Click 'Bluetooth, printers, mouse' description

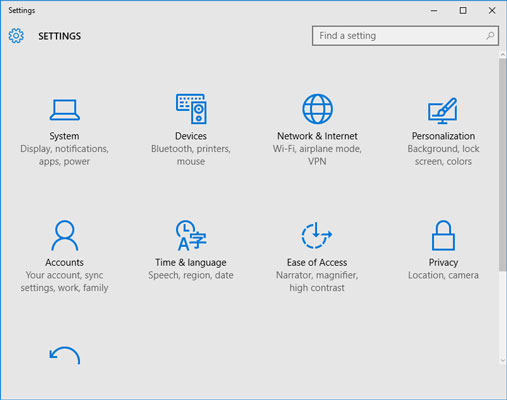point(191,155)
